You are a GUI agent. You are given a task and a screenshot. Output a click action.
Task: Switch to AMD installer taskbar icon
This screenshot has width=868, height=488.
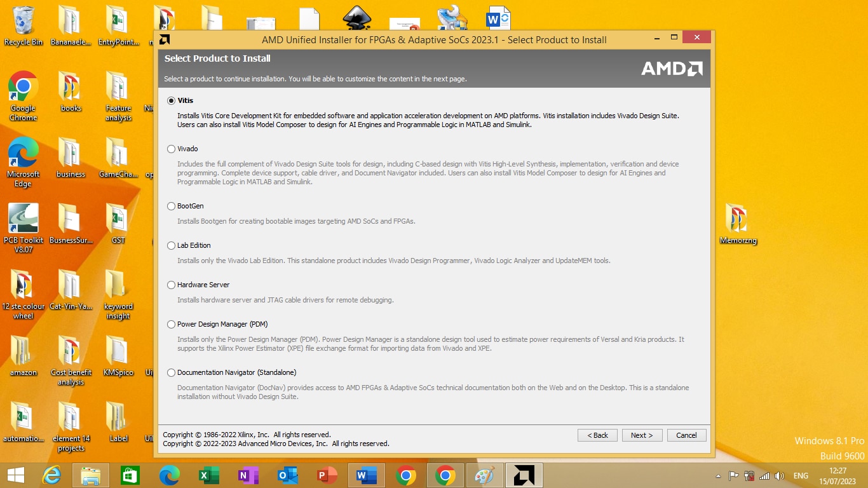[524, 475]
